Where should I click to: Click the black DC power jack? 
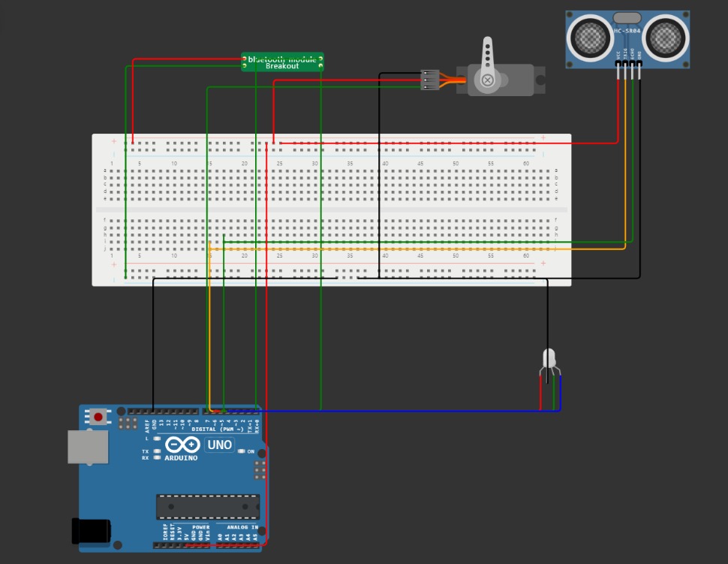[90, 531]
